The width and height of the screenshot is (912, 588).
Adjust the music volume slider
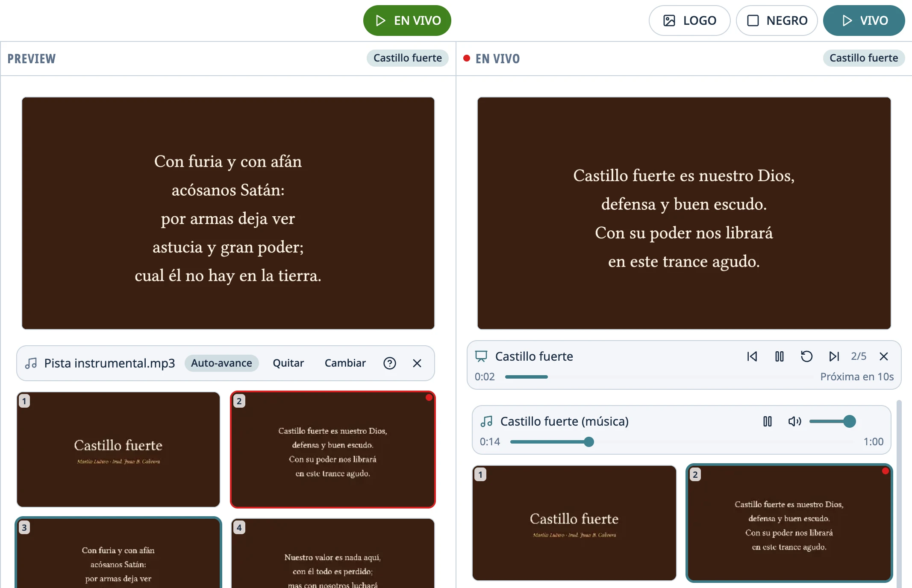(x=833, y=421)
